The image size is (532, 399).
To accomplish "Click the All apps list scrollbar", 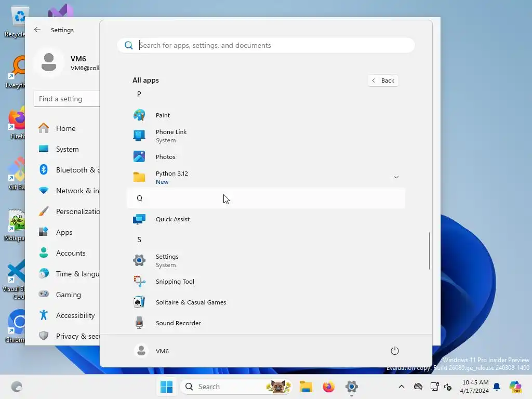I will [430, 251].
